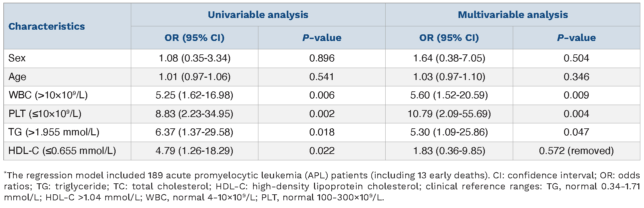The width and height of the screenshot is (644, 208).
Task: Select the 6.37 (1.37-29.58) cell
Action: pos(194,132)
